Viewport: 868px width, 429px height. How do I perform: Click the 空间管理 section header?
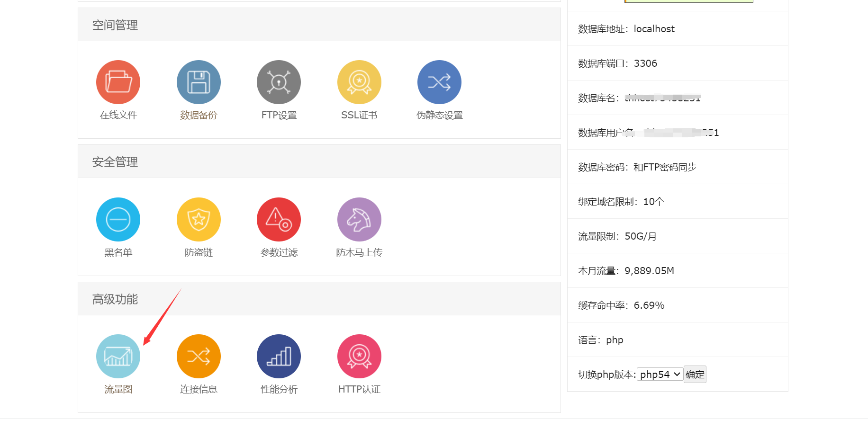click(115, 25)
